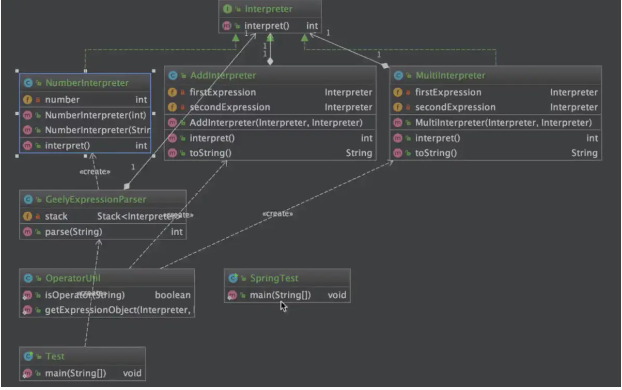Screen dimensions: 622x390
Task: Click the 'boolean' return type of isOperator(String)
Action: pyautogui.click(x=173, y=295)
